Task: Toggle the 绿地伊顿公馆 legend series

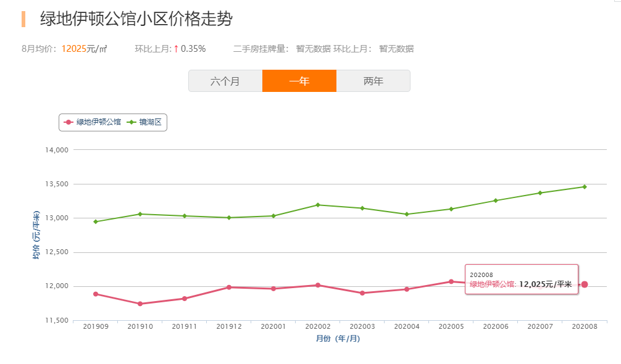Action: tap(98, 122)
